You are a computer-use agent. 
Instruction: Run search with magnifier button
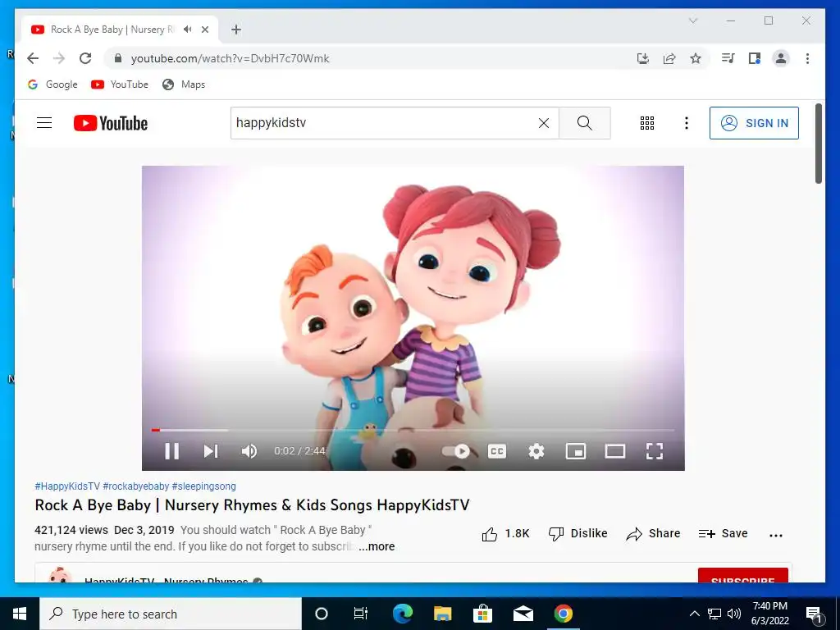[584, 123]
